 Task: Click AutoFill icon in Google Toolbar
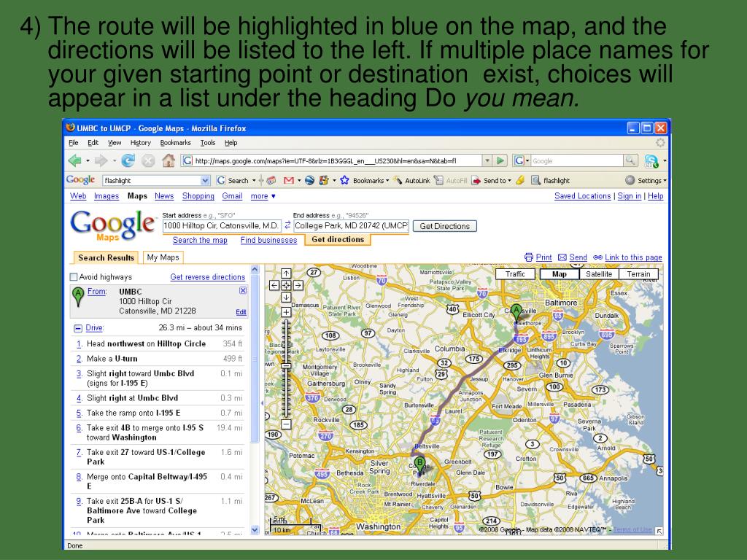point(438,181)
